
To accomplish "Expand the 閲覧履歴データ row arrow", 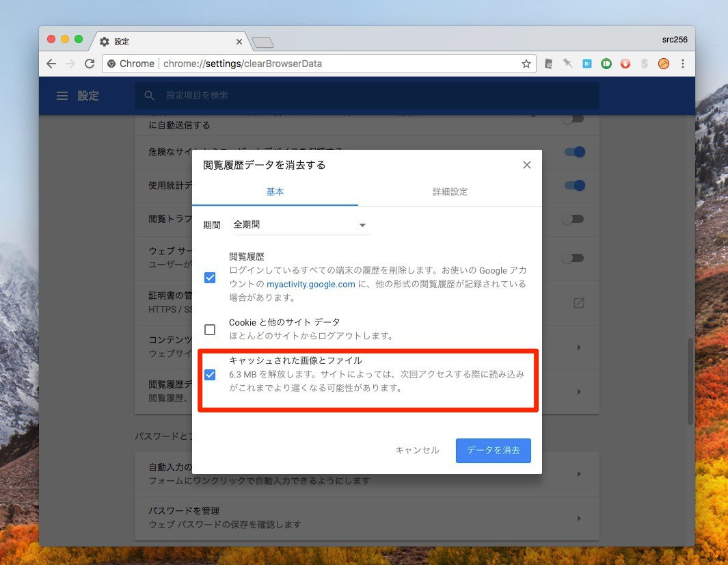I will pos(578,392).
